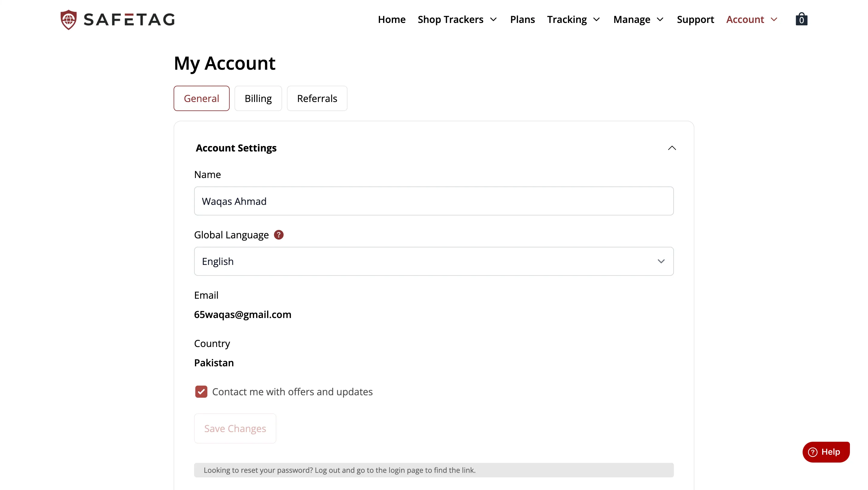Screen dimensions: 868x490
Task: Open the Tracking dropdown
Action: [573, 19]
